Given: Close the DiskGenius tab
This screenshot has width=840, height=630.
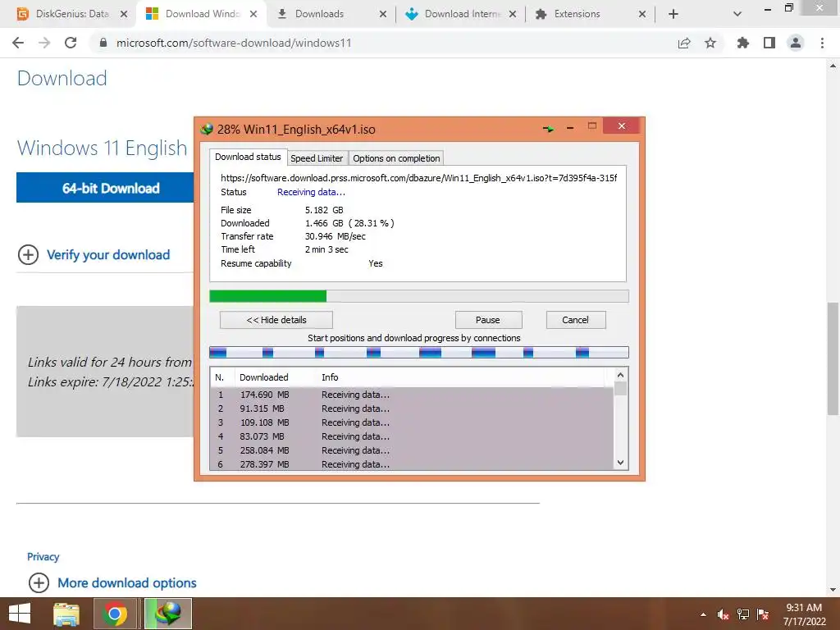Looking at the screenshot, I should (x=124, y=14).
